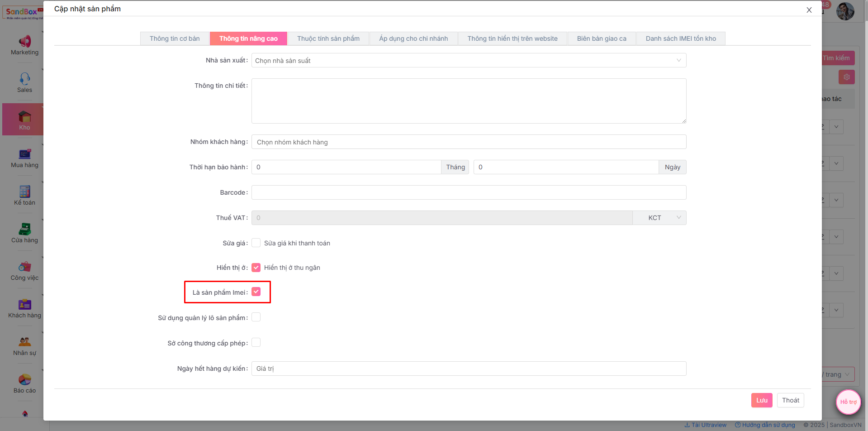Click the Barcode input field
Viewport: 868px width, 431px height.
[x=469, y=192]
